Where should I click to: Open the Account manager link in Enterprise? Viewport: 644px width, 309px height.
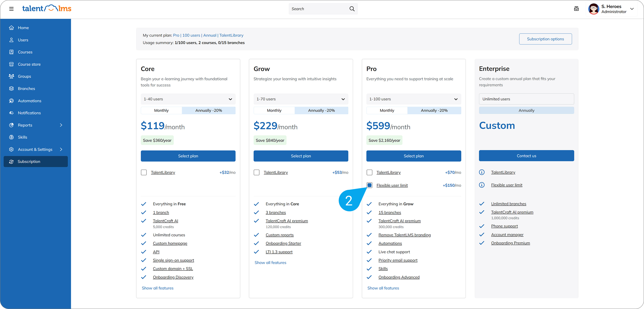pyautogui.click(x=507, y=235)
